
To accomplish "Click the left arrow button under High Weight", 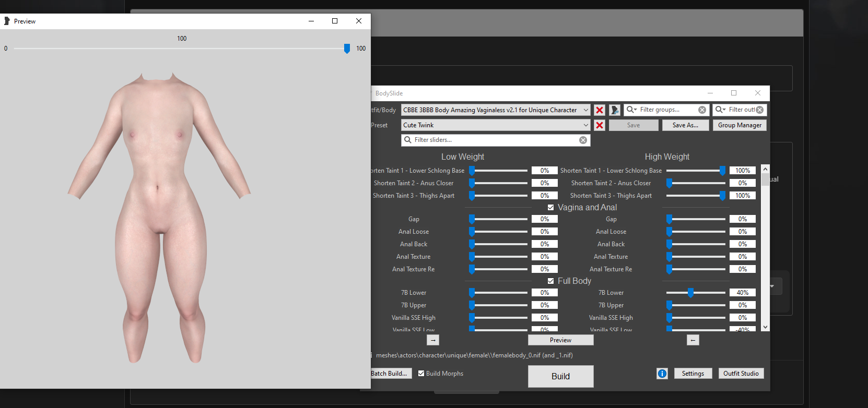I will click(x=693, y=340).
